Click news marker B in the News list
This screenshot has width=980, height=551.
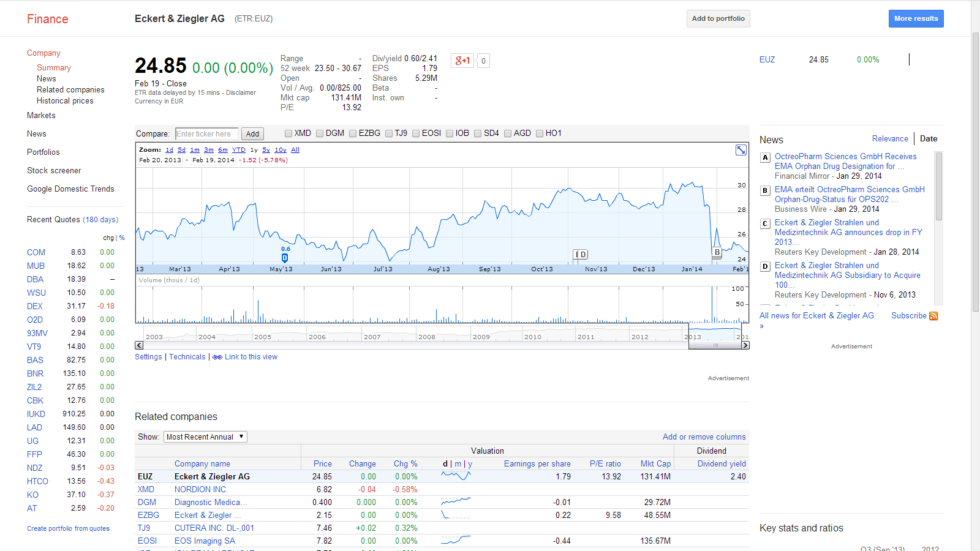(x=765, y=190)
